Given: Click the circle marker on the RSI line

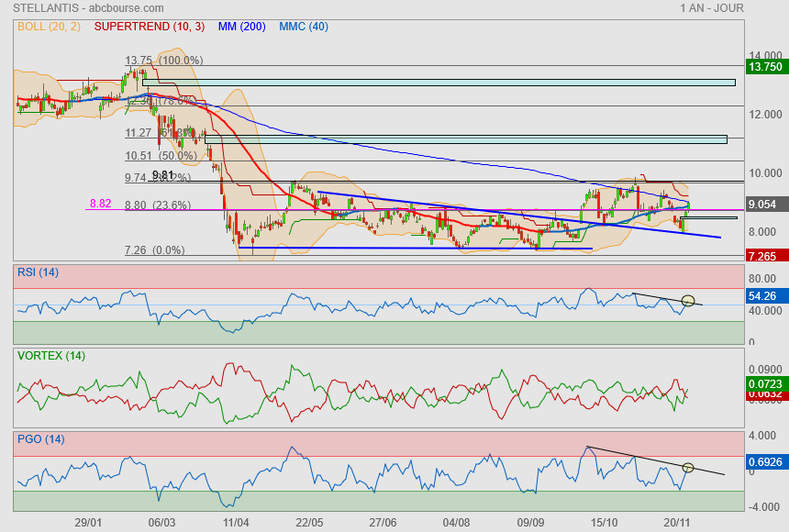Looking at the screenshot, I should 688,301.
